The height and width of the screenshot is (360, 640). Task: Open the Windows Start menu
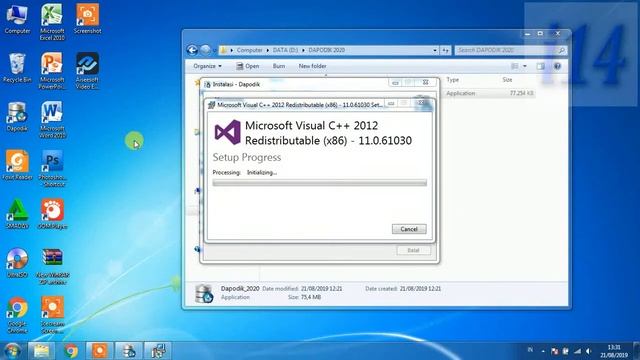(12, 351)
